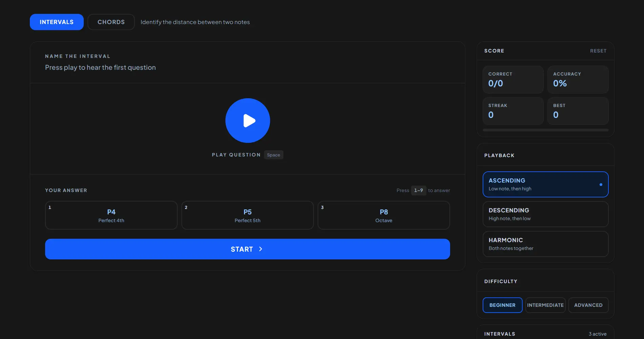Click the Space shortcut key badge
This screenshot has height=339, width=644.
pos(274,155)
